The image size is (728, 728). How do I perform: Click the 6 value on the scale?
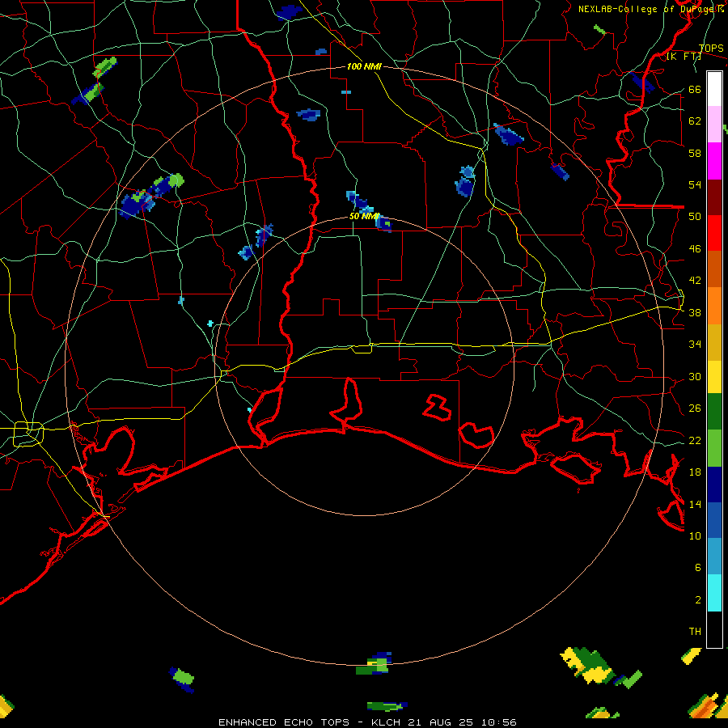[698, 567]
